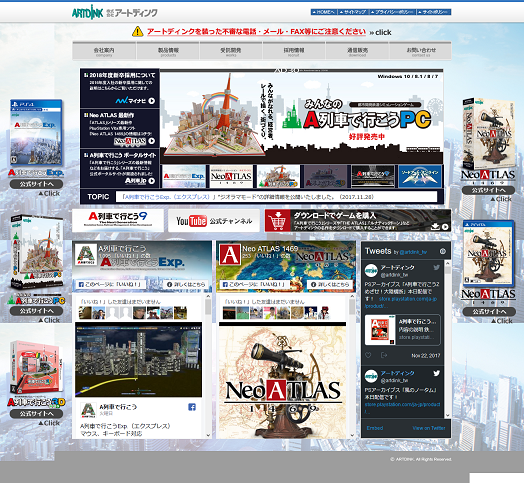Open the お問い合わせ contact us menu

(421, 51)
